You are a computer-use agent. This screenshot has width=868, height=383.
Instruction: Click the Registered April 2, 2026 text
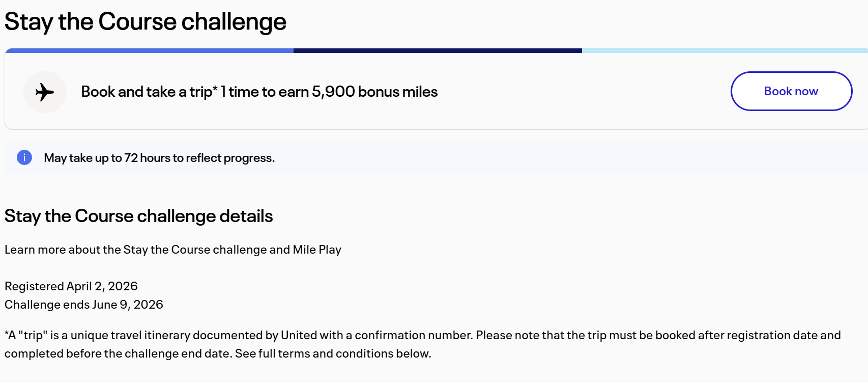click(x=71, y=286)
